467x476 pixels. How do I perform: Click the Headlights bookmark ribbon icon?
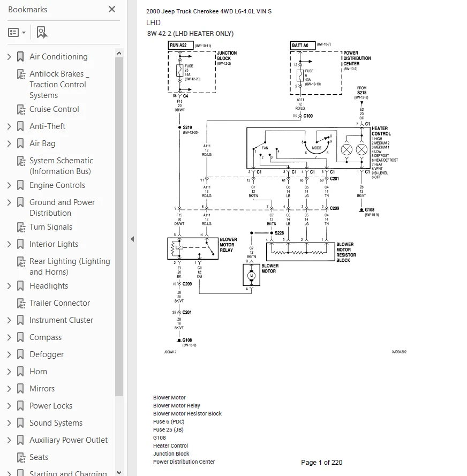pyautogui.click(x=20, y=286)
